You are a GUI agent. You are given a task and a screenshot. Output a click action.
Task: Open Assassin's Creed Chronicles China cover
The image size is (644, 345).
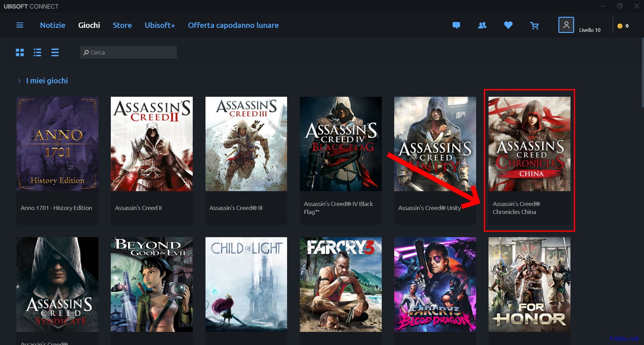click(529, 144)
